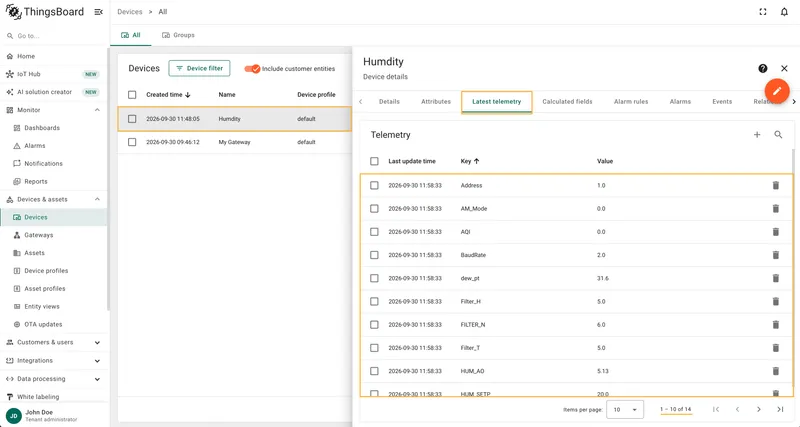Go to first telemetry page
This screenshot has width=800, height=427.
pyautogui.click(x=716, y=409)
